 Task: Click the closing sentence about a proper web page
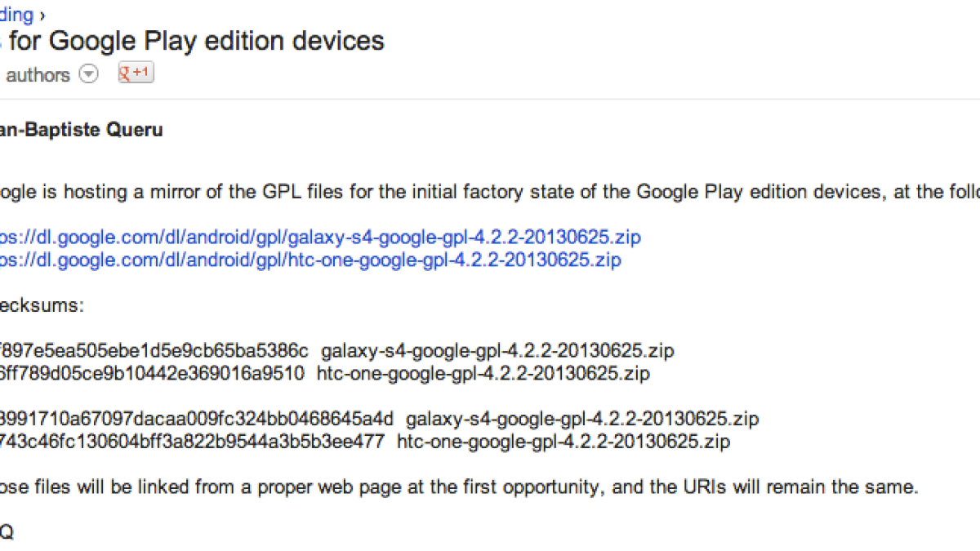pos(457,487)
